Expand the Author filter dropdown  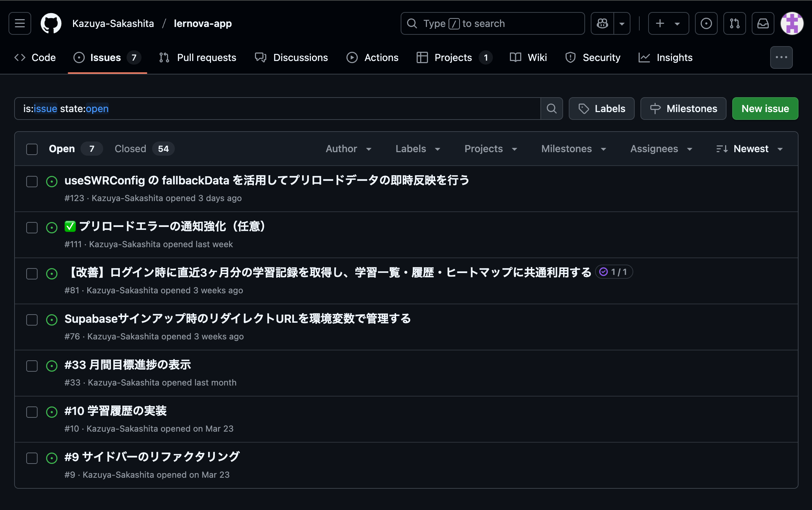348,149
